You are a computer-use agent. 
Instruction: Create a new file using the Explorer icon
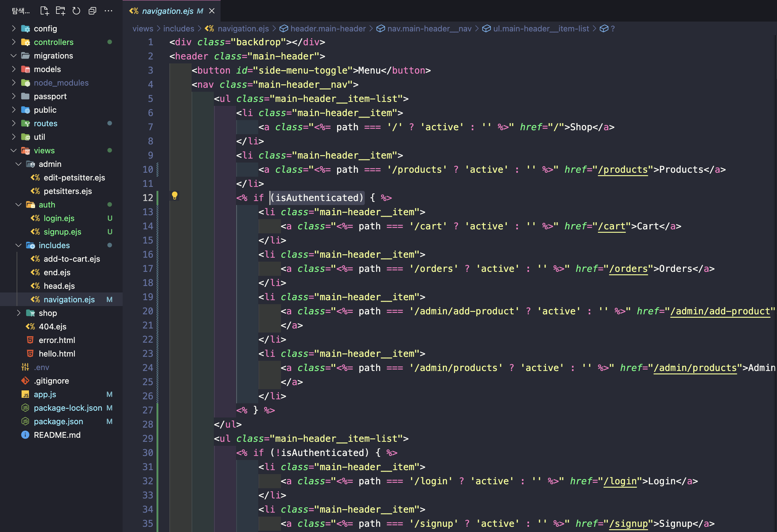(44, 11)
